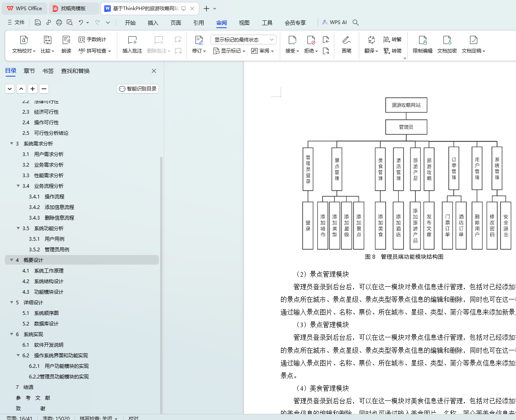Open 限制编辑 restrict editing

(x=423, y=45)
